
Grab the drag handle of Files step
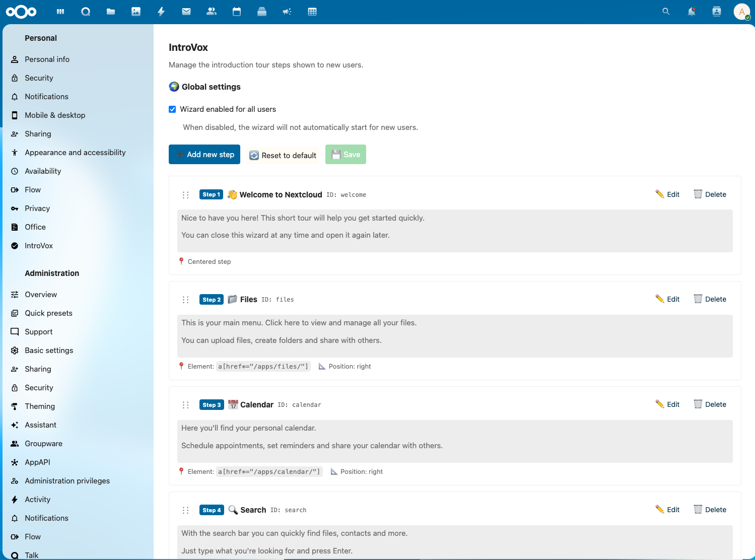(x=185, y=300)
